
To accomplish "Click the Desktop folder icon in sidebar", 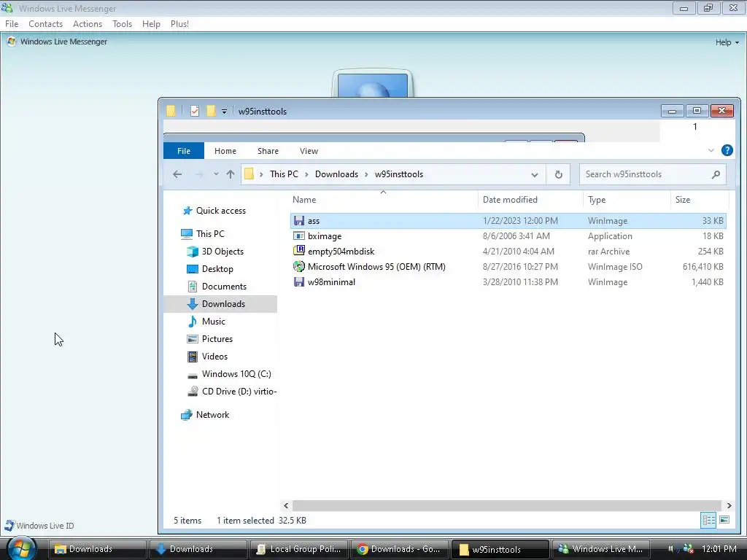I will 193,268.
